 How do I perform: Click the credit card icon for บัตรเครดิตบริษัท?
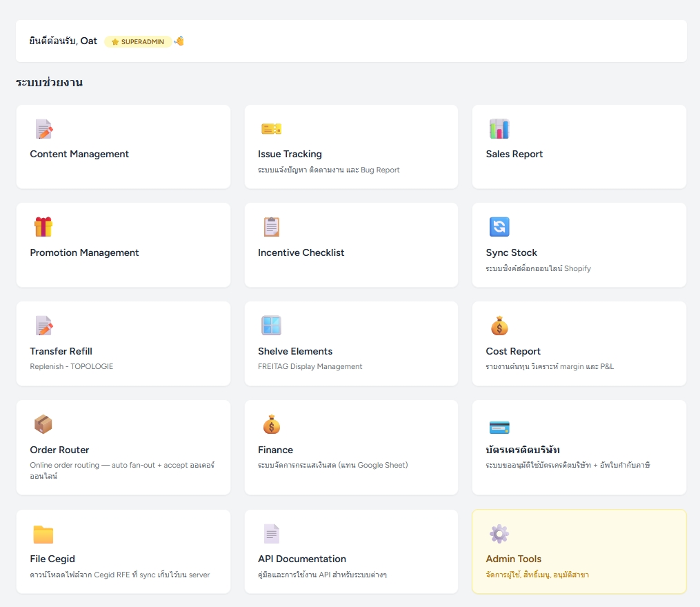point(499,428)
